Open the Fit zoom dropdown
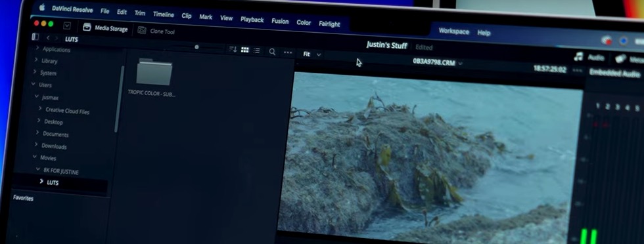The height and width of the screenshot is (244, 644). (311, 54)
